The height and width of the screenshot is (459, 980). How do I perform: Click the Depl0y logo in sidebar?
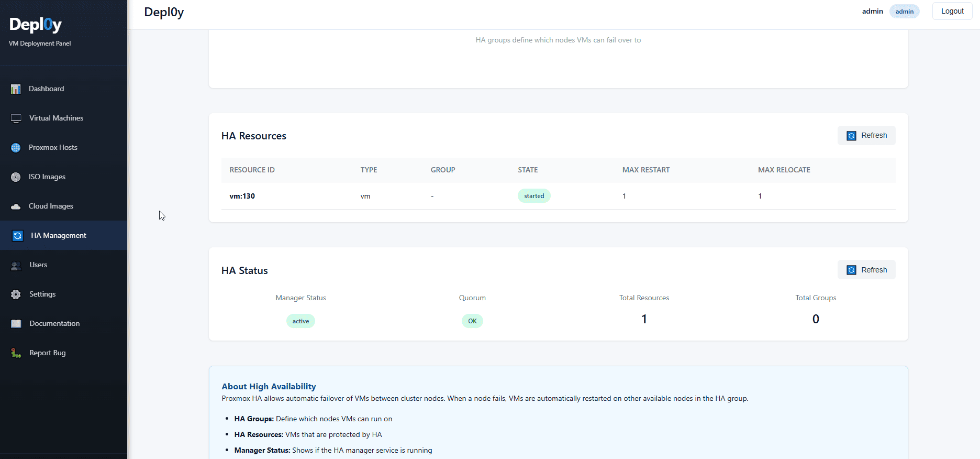36,25
